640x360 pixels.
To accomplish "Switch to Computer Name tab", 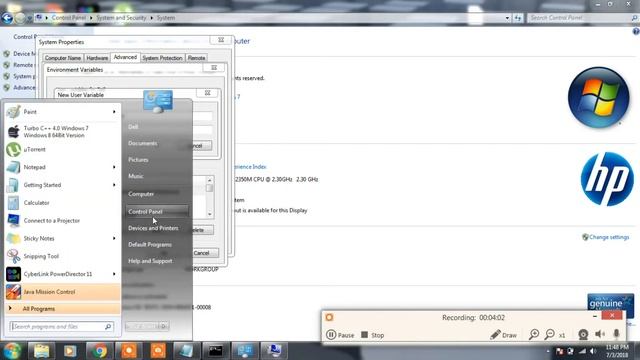I will point(62,58).
